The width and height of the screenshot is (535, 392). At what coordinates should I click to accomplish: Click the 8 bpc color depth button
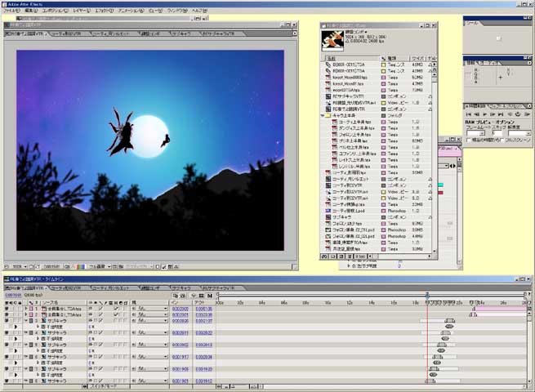360,256
